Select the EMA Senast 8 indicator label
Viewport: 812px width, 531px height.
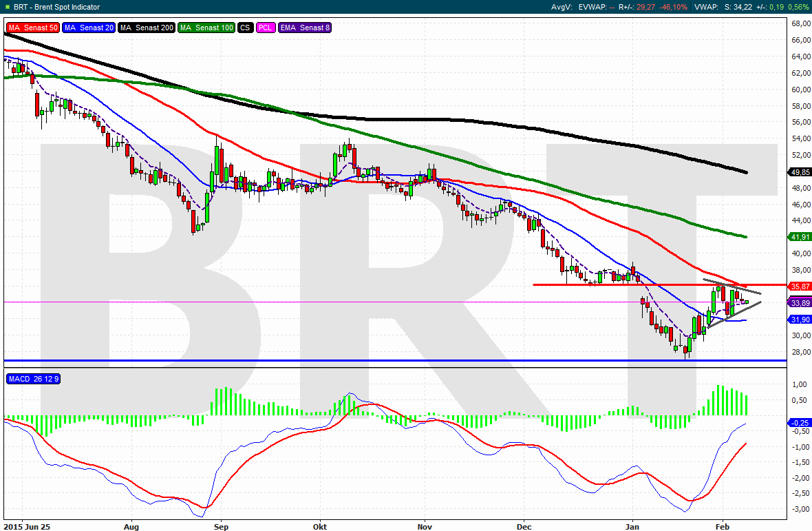(x=304, y=28)
